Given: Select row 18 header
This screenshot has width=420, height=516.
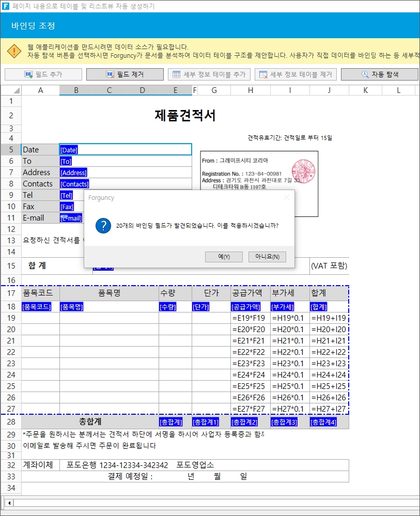Looking at the screenshot, I should 11,307.
